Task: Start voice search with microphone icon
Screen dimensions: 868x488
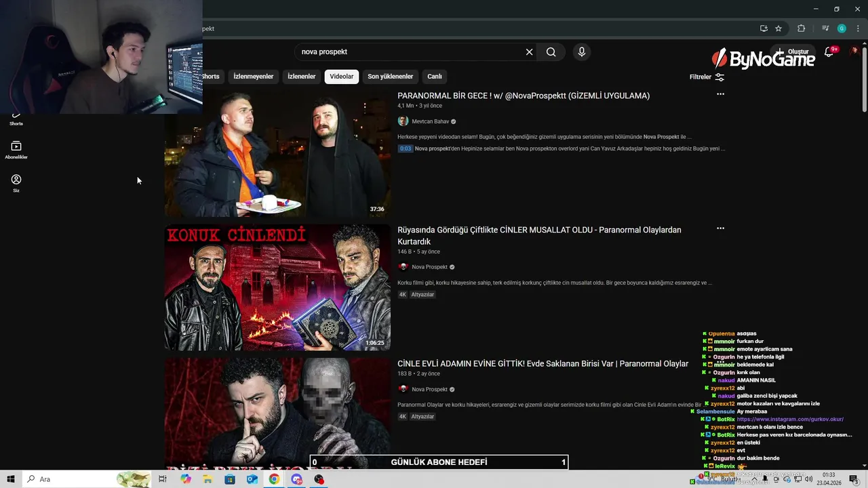Action: [581, 52]
